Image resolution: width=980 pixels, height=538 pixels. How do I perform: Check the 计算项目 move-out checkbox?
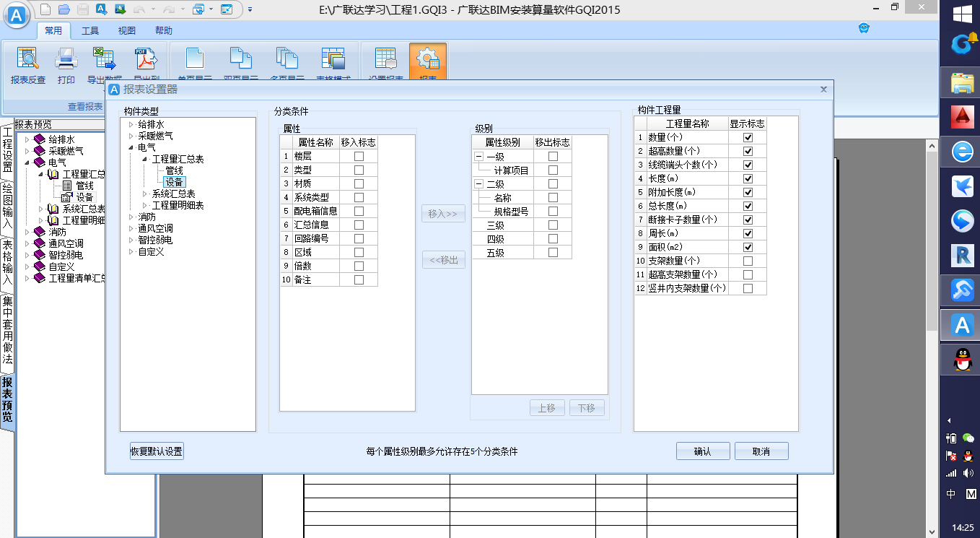553,170
